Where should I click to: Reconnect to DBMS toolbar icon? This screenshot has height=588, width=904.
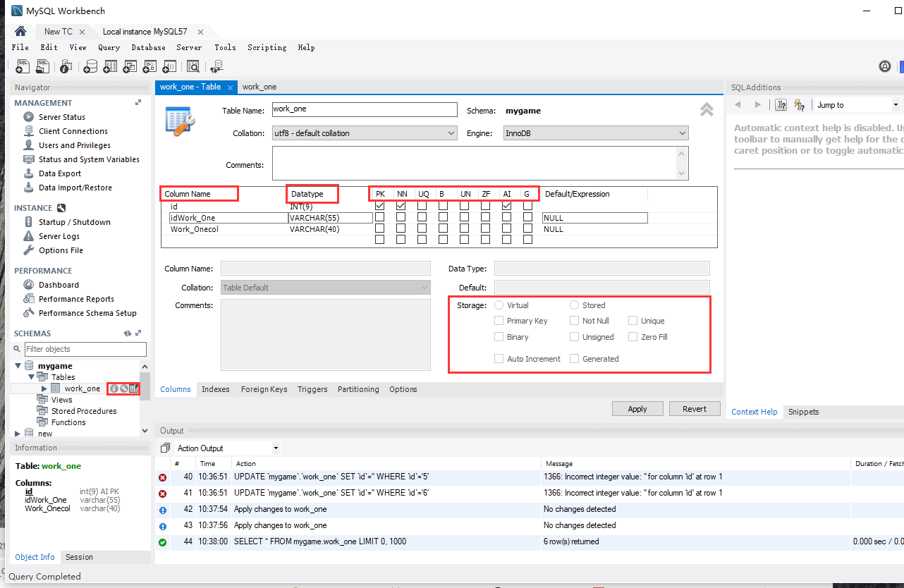pyautogui.click(x=217, y=67)
